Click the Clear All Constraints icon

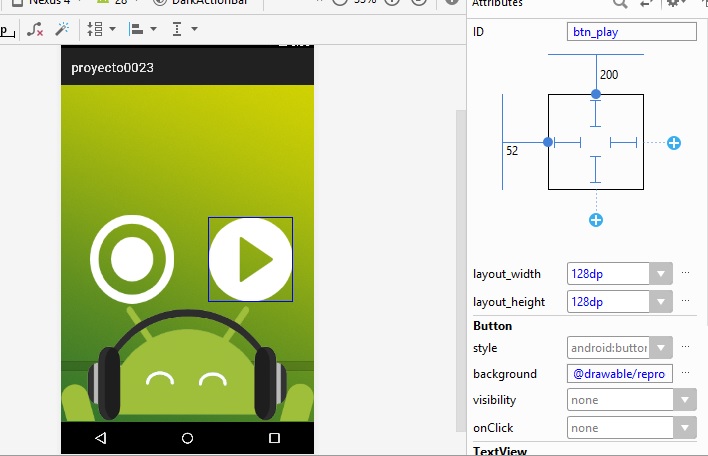tap(35, 29)
